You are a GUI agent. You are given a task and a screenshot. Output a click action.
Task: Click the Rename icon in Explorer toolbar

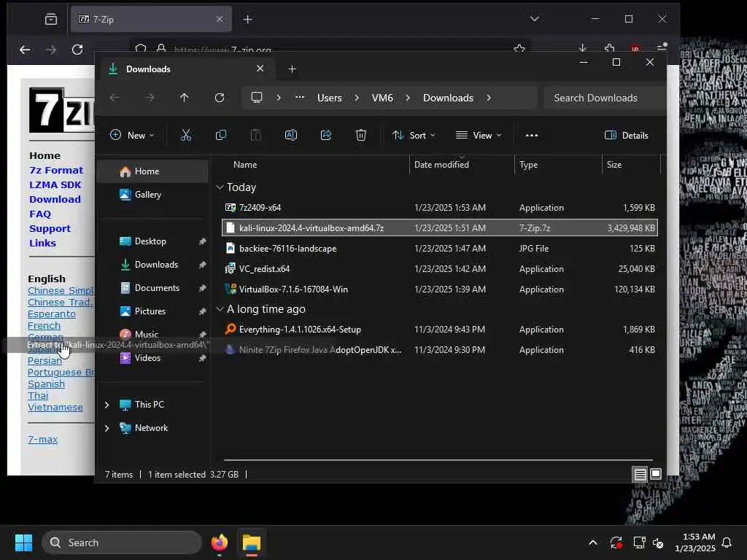point(291,135)
